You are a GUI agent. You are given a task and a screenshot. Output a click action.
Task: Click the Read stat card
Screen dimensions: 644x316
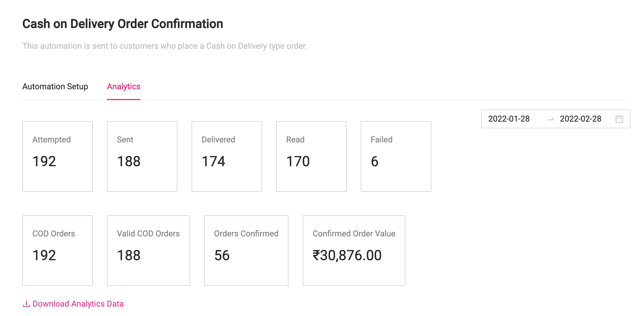(x=311, y=157)
